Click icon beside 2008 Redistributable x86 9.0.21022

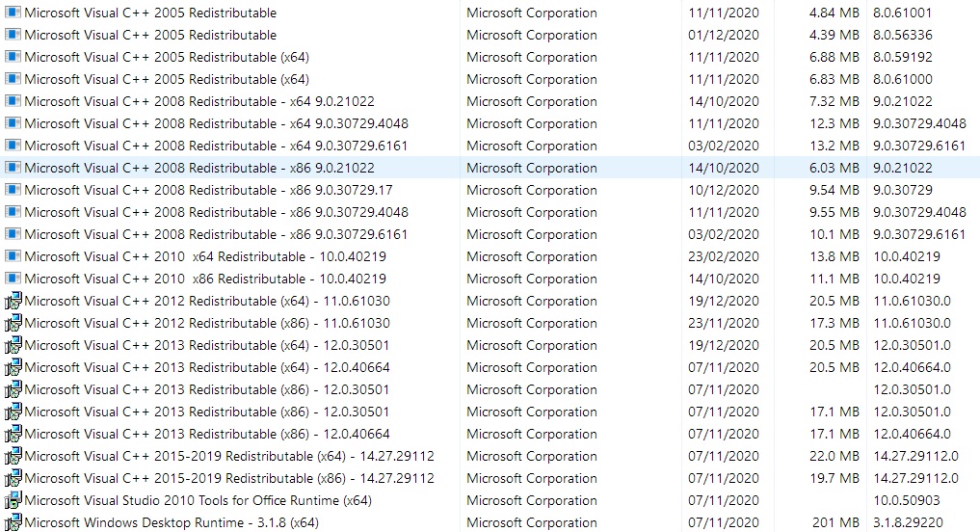[x=13, y=168]
